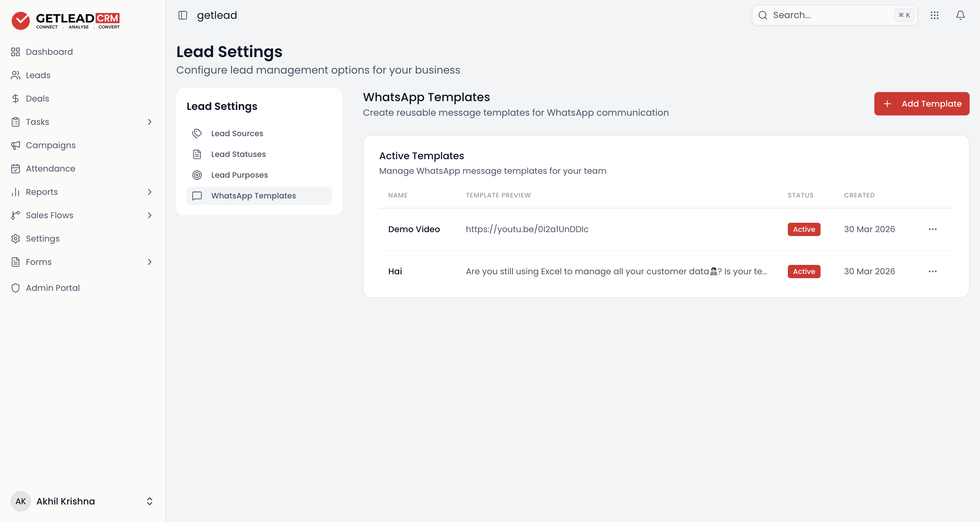The image size is (980, 522).
Task: Click the Lead Purposes target icon
Action: click(197, 175)
